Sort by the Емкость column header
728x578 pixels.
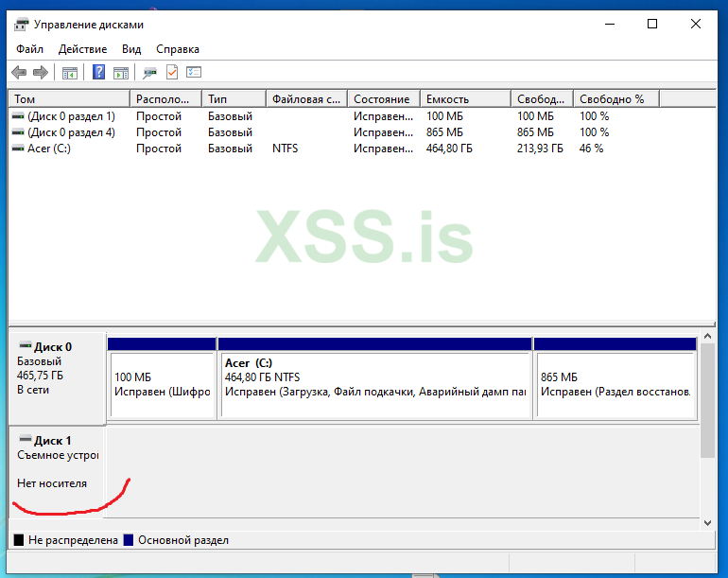pyautogui.click(x=466, y=99)
